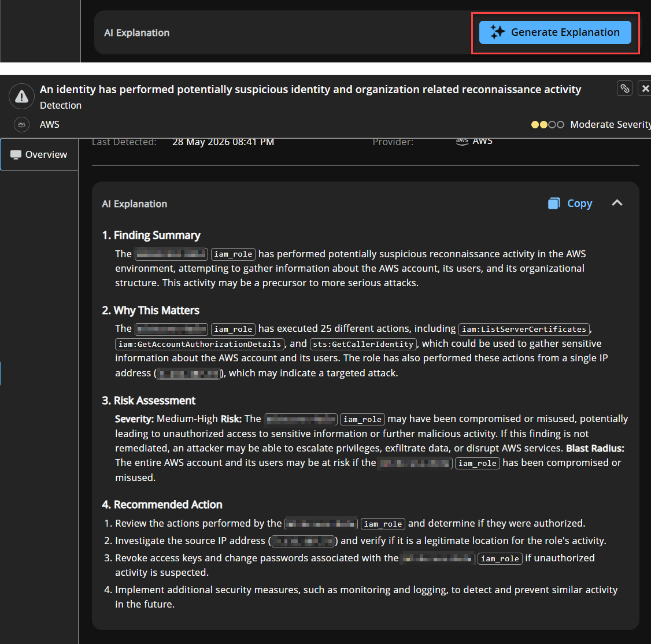Screen dimensions: 651x644
Task: Click the 'AI Explanation' label in top bar
Action: pyautogui.click(x=136, y=33)
